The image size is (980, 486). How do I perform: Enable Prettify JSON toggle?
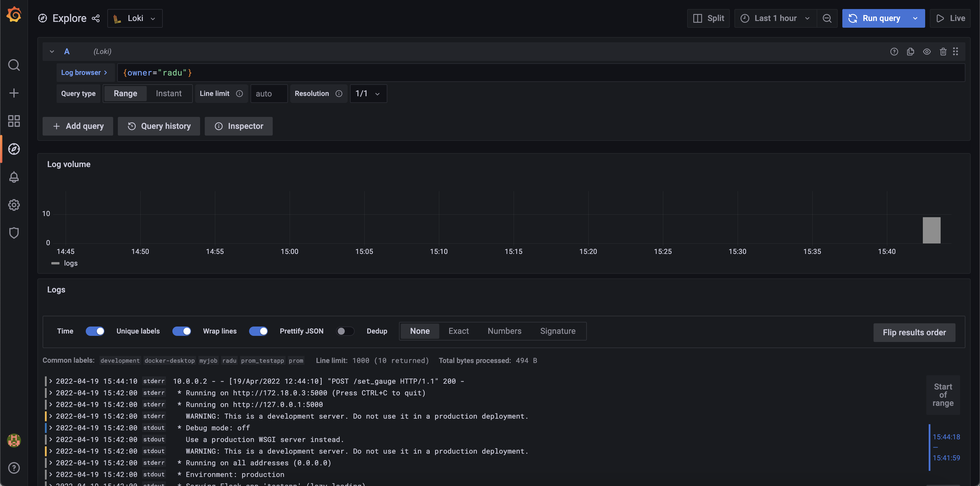click(345, 331)
